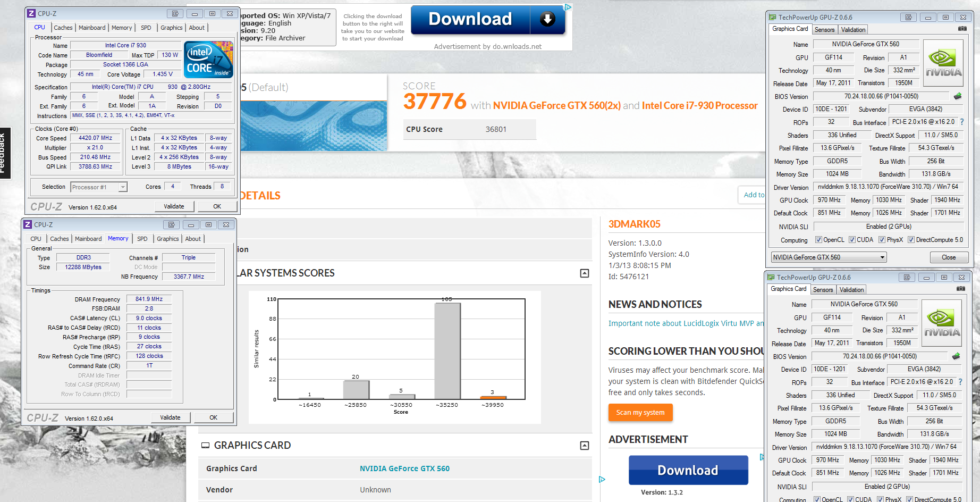Image resolution: width=980 pixels, height=502 pixels.
Task: Click the orange Scan my system button
Action: click(x=640, y=413)
